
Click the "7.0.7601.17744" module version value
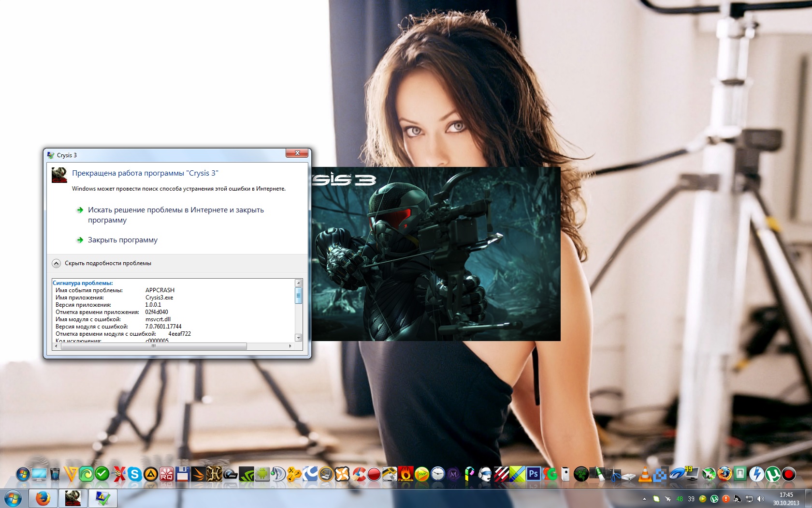tap(163, 327)
